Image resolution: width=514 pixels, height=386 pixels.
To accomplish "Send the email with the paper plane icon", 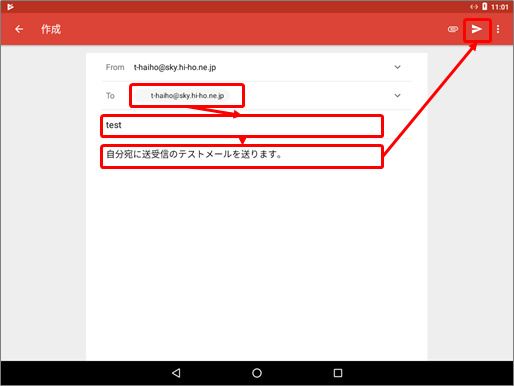I will 477,29.
